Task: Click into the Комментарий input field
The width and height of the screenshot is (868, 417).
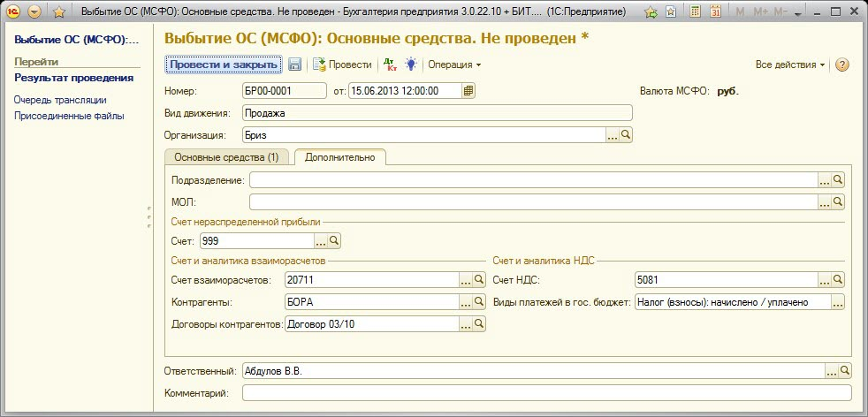Action: (x=545, y=393)
